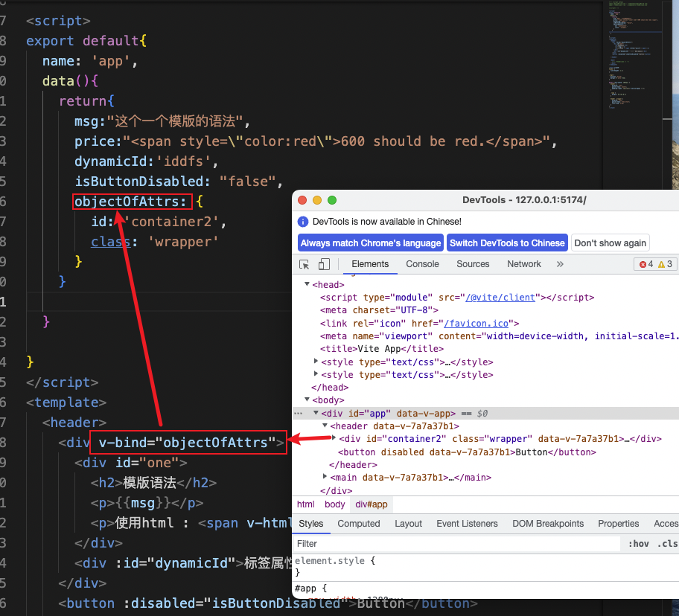Collapse the header data-v-7a7a37b1 node
This screenshot has width=679, height=616.
coord(325,426)
